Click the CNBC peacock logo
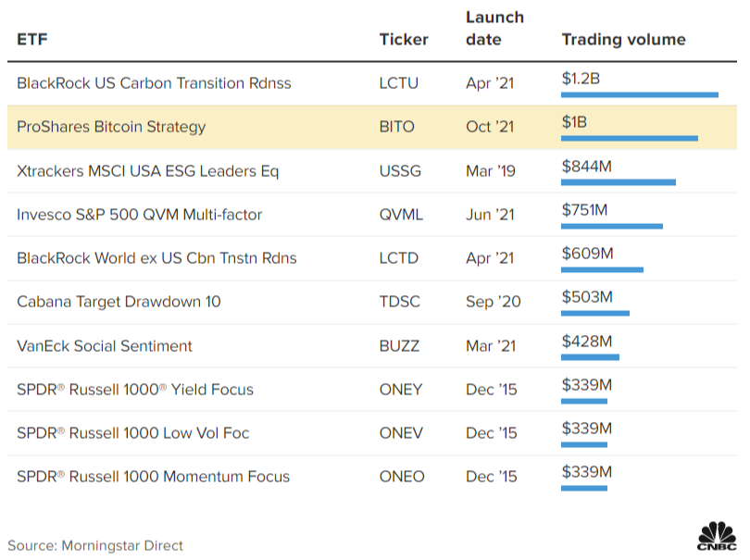750x560 pixels. (716, 536)
